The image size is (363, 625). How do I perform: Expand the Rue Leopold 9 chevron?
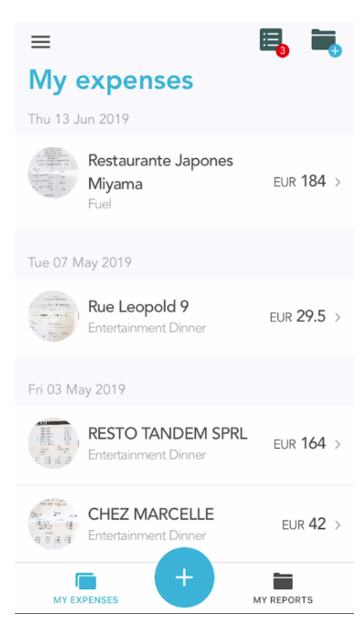337,317
